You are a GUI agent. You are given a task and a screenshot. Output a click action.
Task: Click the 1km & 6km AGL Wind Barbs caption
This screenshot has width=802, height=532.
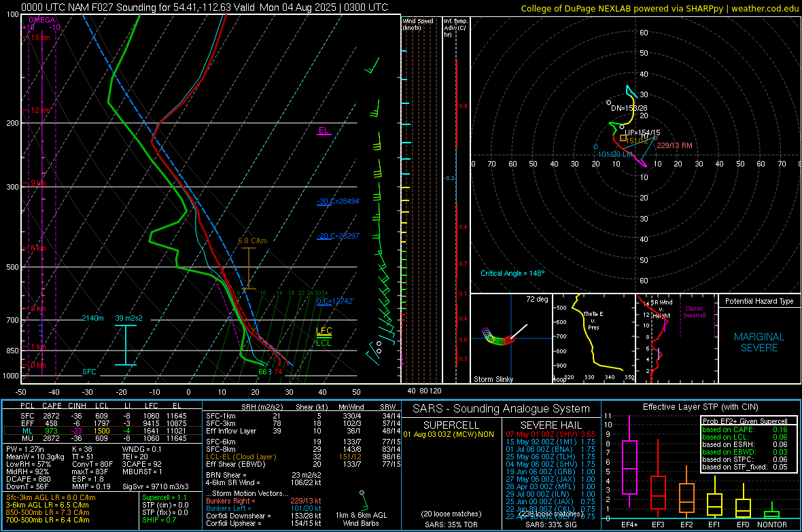361,519
